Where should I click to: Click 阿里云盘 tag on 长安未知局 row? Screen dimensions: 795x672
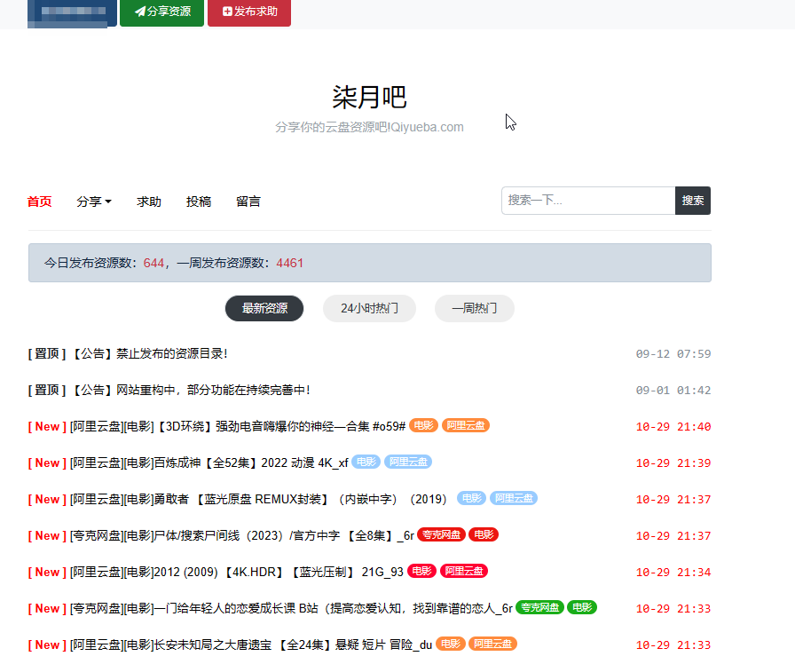(x=492, y=644)
